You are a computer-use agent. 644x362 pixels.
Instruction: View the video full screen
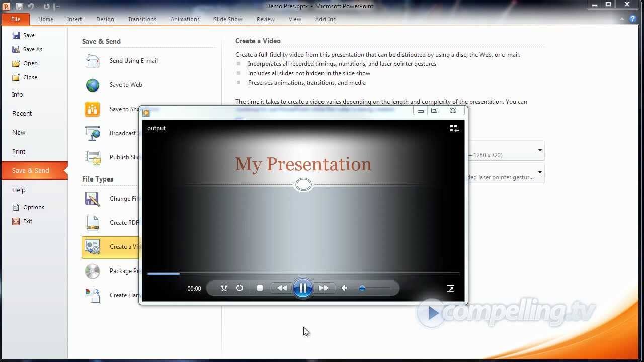coord(450,288)
